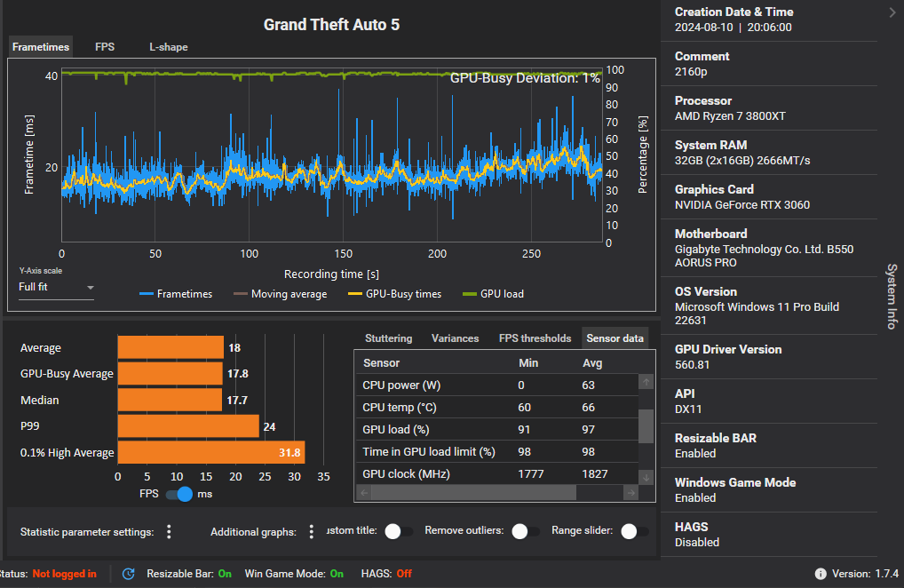Click the Sensor column header

click(381, 363)
